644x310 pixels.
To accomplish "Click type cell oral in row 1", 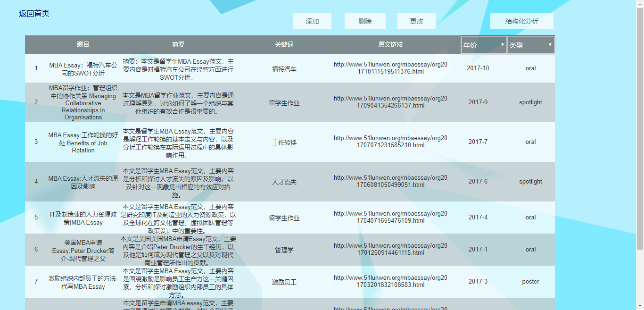I will (531, 68).
